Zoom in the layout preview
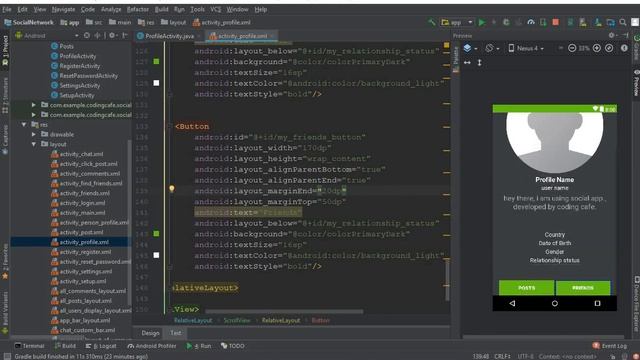Viewport: 640px width, 360px height. tap(597, 48)
